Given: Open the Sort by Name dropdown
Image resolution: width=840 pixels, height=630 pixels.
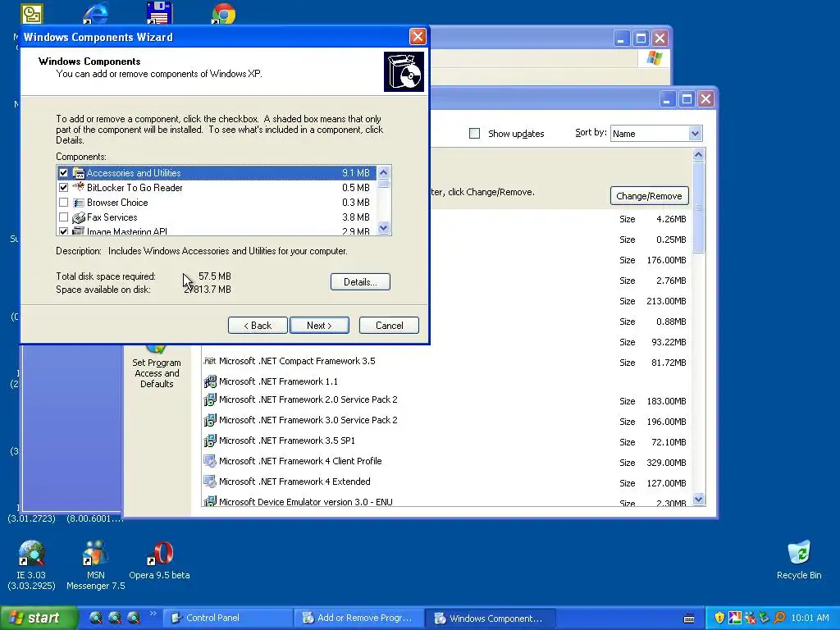Looking at the screenshot, I should tap(695, 134).
